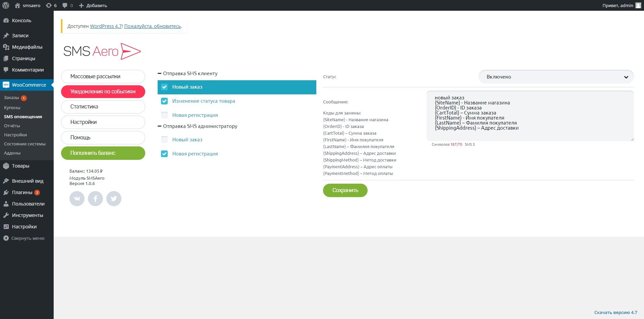
Task: Open the Массовые рассылки tab
Action: tap(103, 77)
